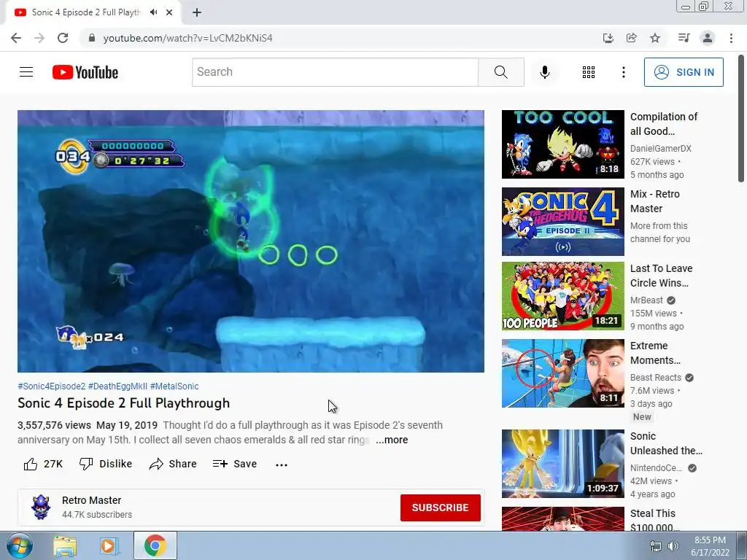Open the media control toolbar icon
The image size is (747, 560).
tap(684, 38)
